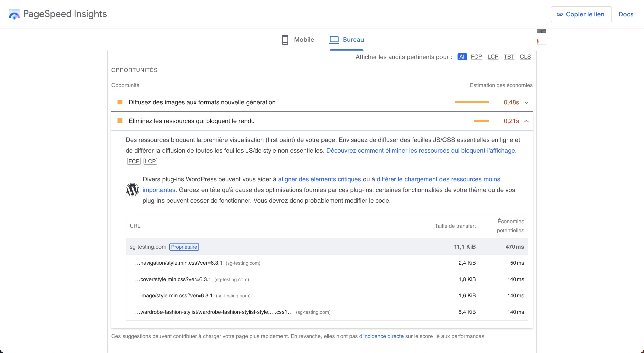The width and height of the screenshot is (644, 353).
Task: Click Diffusez des images aux formats title
Action: click(x=202, y=102)
